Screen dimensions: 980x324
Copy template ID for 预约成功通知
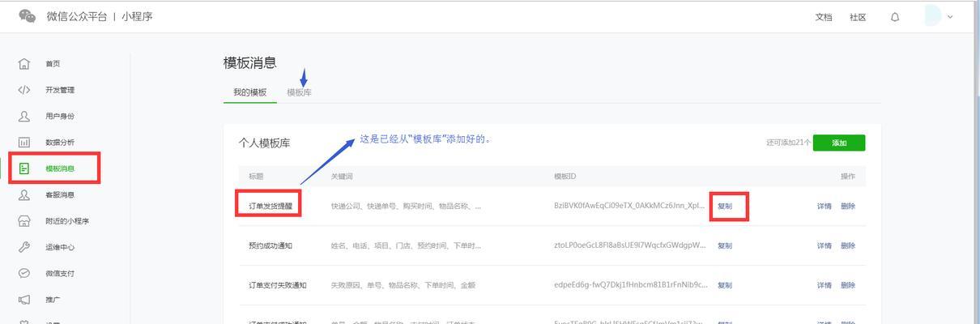(725, 245)
